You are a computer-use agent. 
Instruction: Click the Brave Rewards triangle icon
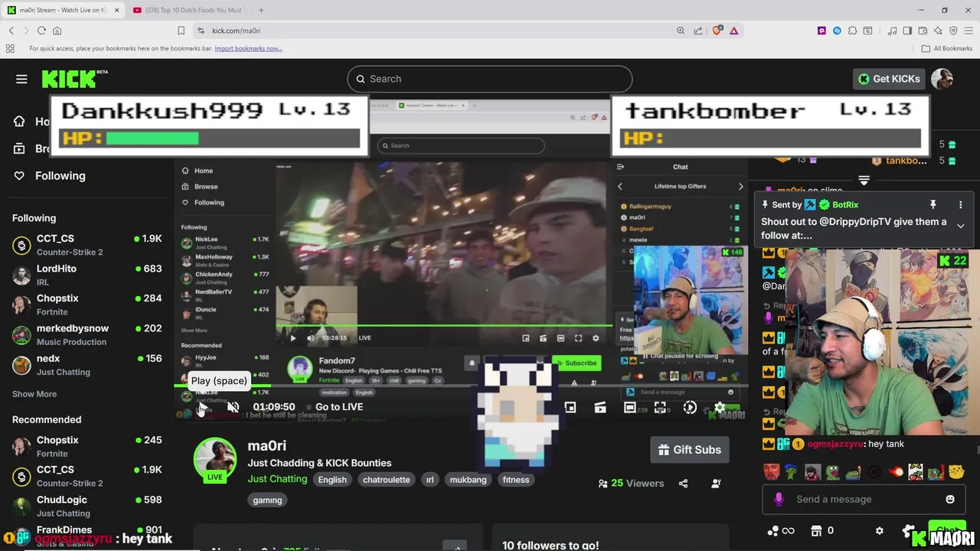click(x=733, y=31)
